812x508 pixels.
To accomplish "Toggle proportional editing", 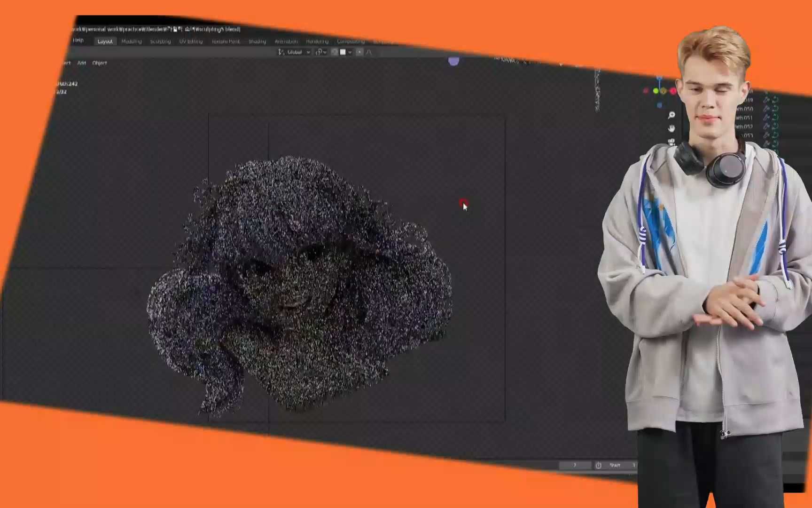I will (359, 52).
